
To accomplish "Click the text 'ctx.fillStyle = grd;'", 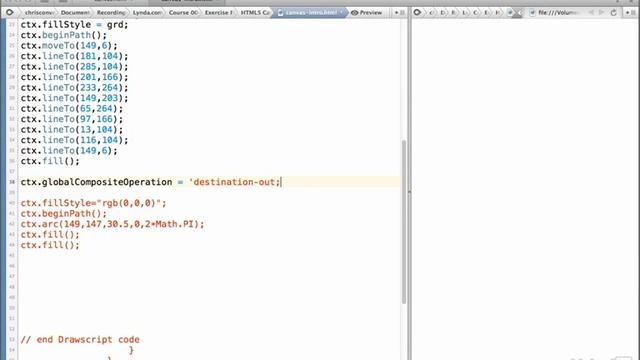I will pyautogui.click(x=74, y=24).
